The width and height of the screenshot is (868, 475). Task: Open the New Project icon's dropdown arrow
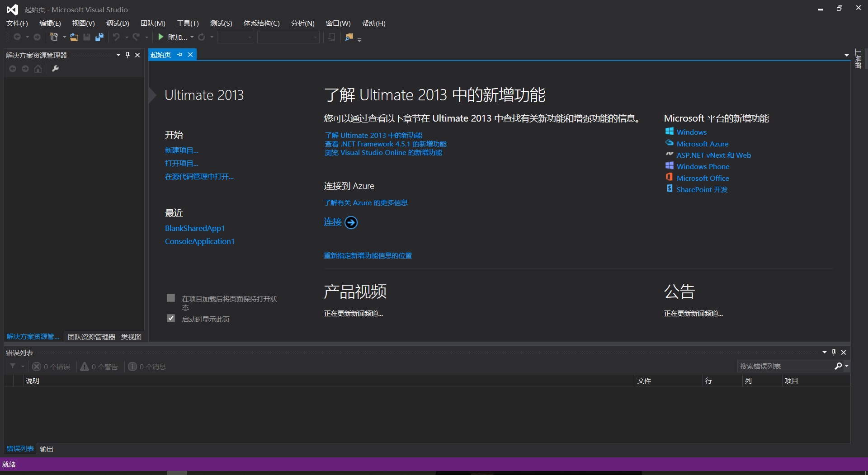coord(64,37)
